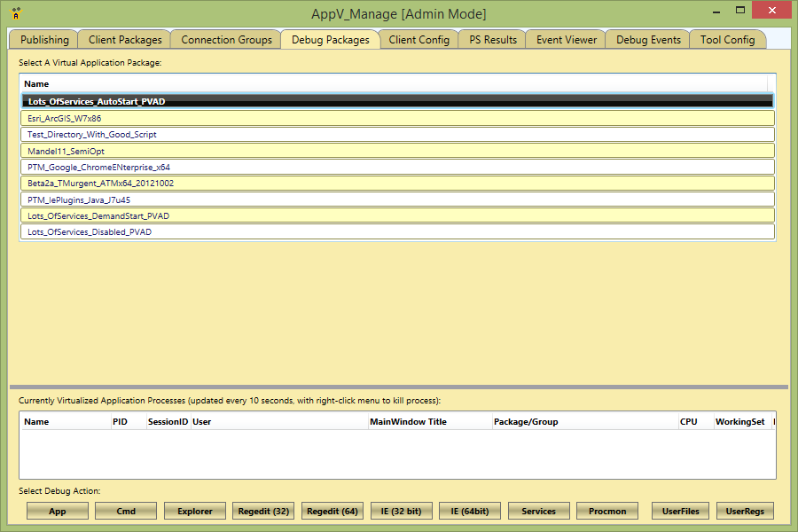Click the Regedit (64) button

(x=332, y=511)
